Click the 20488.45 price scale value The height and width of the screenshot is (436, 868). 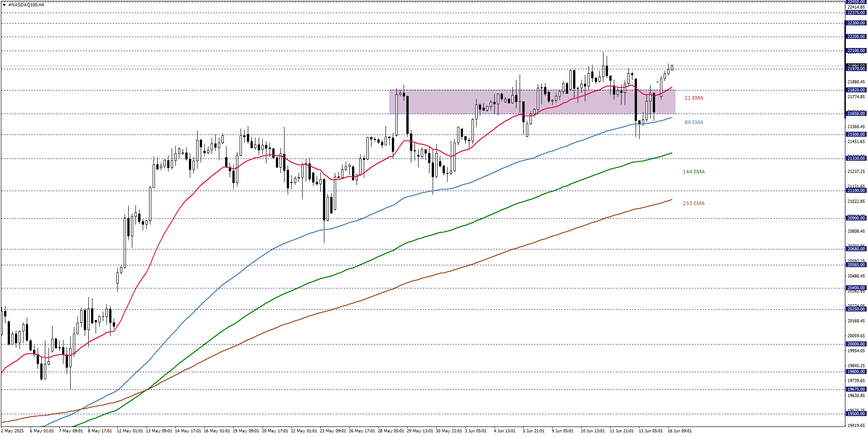(x=856, y=276)
